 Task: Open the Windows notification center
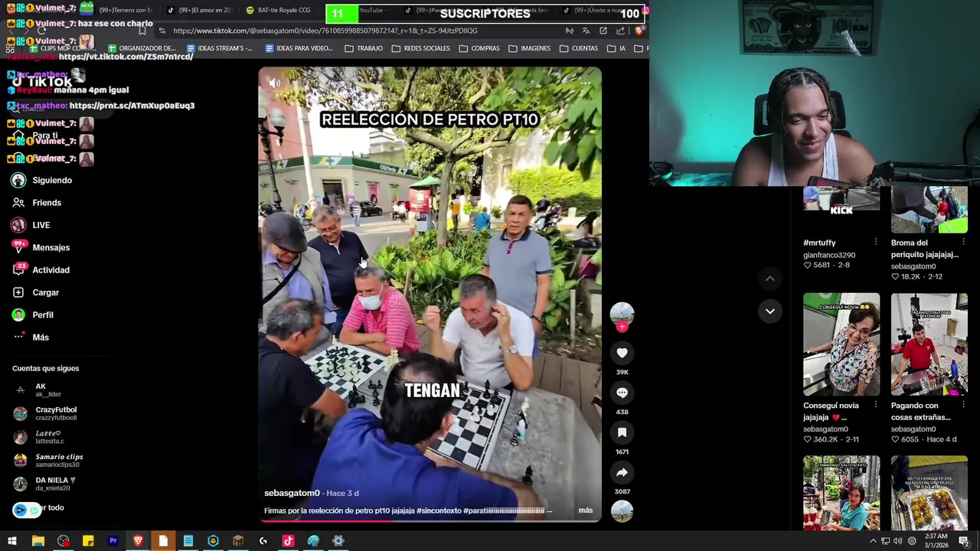[964, 541]
